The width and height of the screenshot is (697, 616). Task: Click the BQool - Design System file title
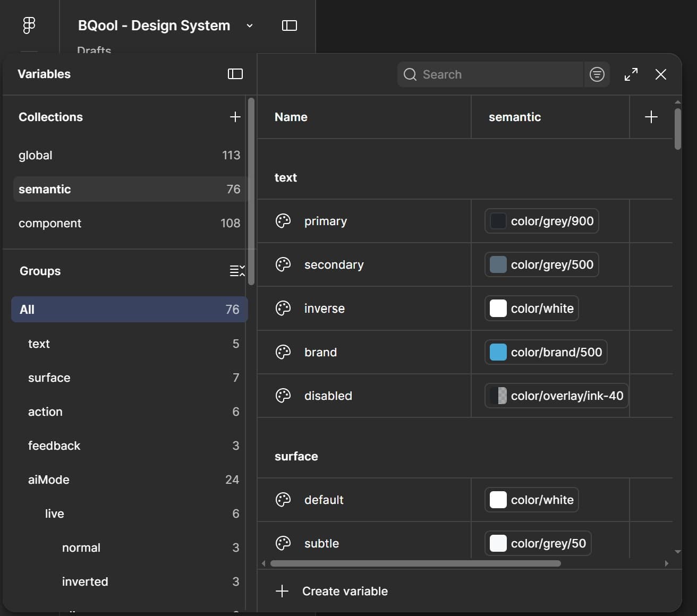[x=154, y=25]
